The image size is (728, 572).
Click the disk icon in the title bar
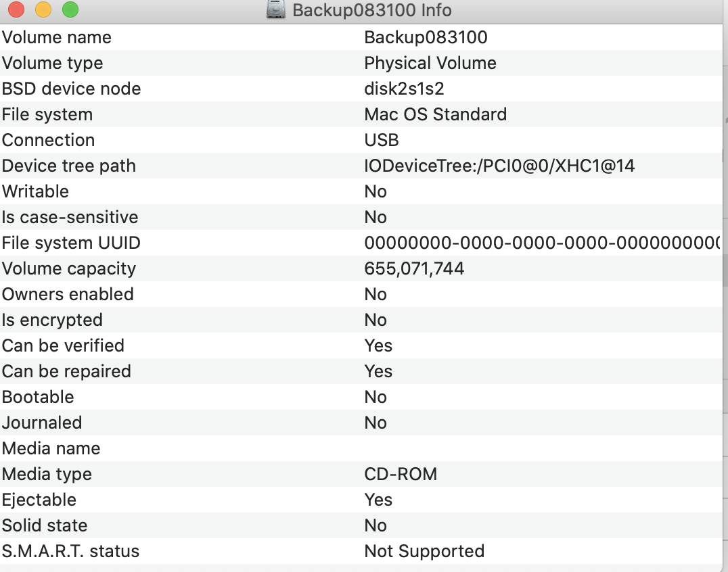[x=275, y=10]
